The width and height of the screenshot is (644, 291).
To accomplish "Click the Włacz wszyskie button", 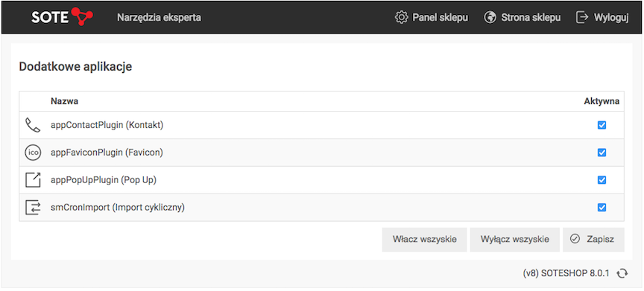I will point(424,240).
